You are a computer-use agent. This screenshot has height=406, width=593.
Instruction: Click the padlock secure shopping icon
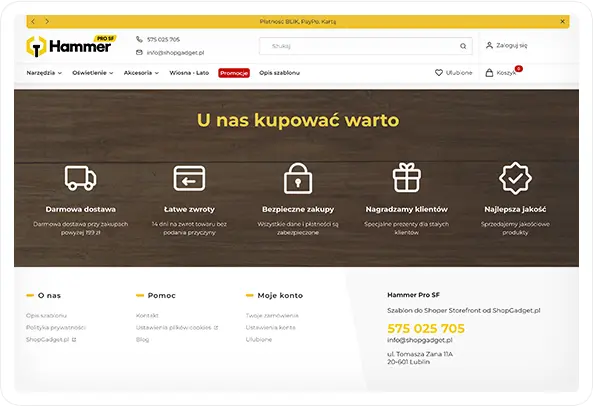[x=298, y=178]
